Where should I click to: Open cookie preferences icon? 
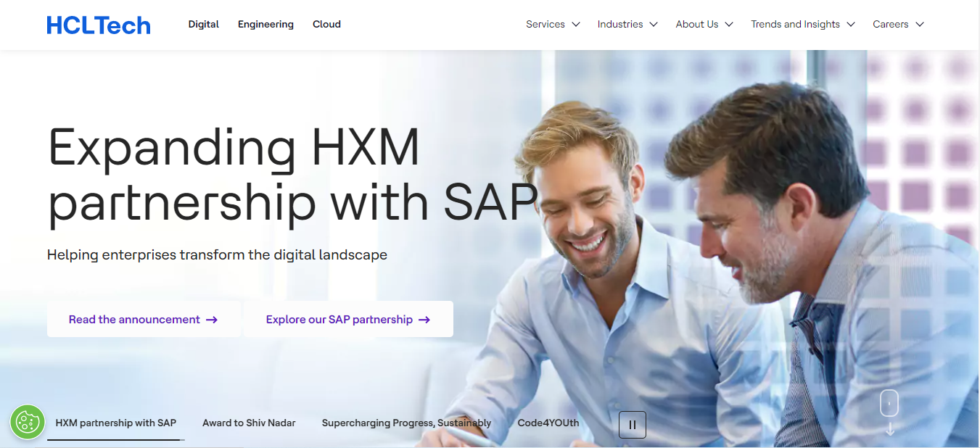[x=28, y=422]
